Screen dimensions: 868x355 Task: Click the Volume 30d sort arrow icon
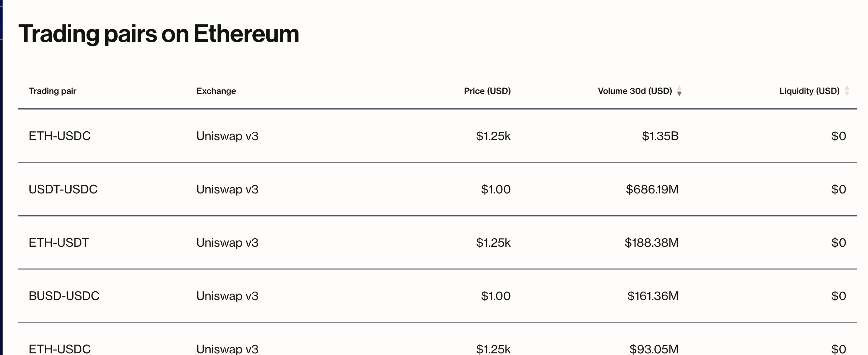(x=679, y=91)
